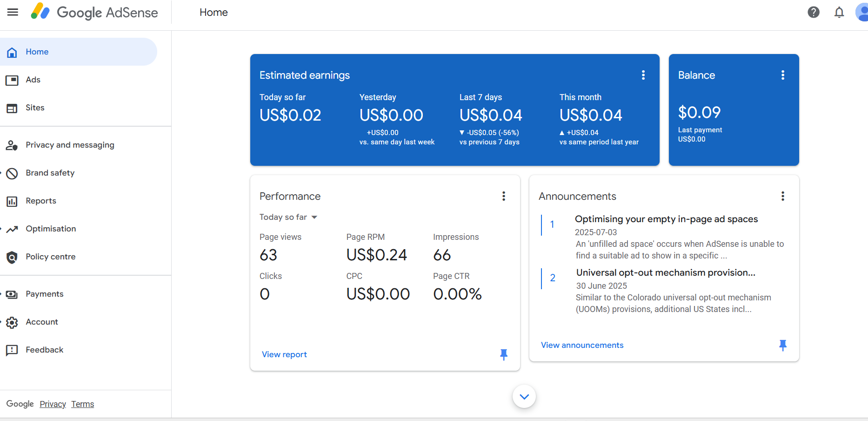Click the This month earnings value
This screenshot has width=868, height=421.
(591, 115)
